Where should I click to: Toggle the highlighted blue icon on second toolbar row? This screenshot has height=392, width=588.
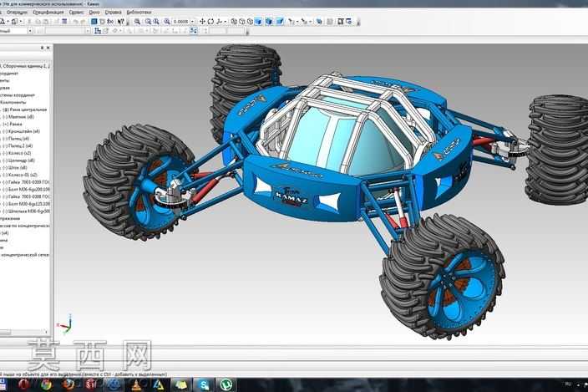pyautogui.click(x=194, y=31)
